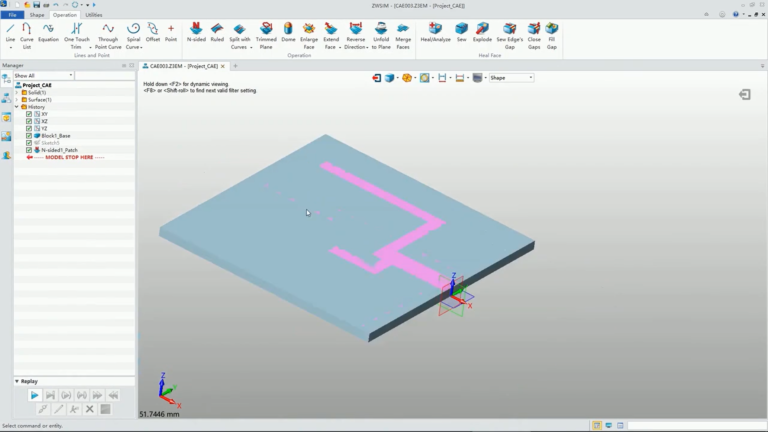Open the File menu button

[12, 15]
